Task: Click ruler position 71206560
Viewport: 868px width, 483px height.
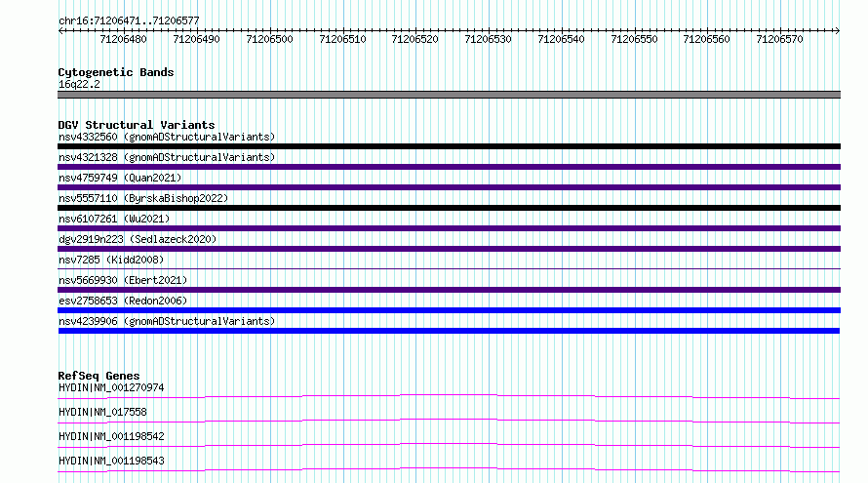Action: pos(707,39)
